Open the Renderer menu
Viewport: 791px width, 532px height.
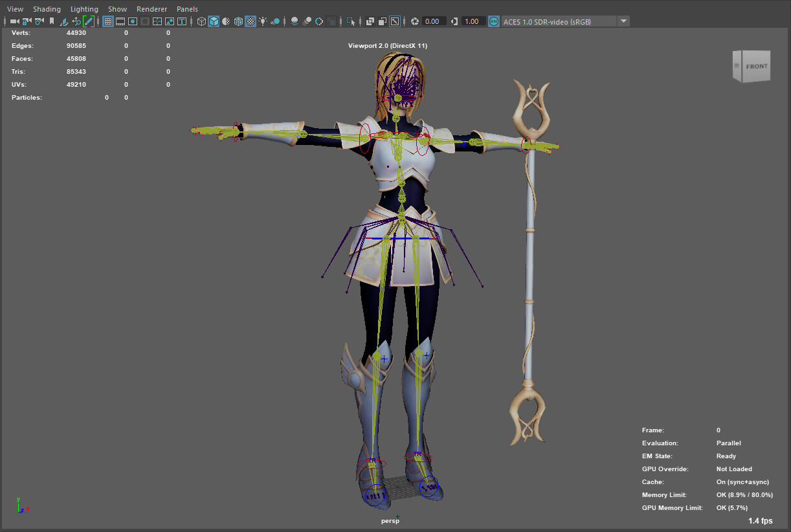(x=151, y=8)
